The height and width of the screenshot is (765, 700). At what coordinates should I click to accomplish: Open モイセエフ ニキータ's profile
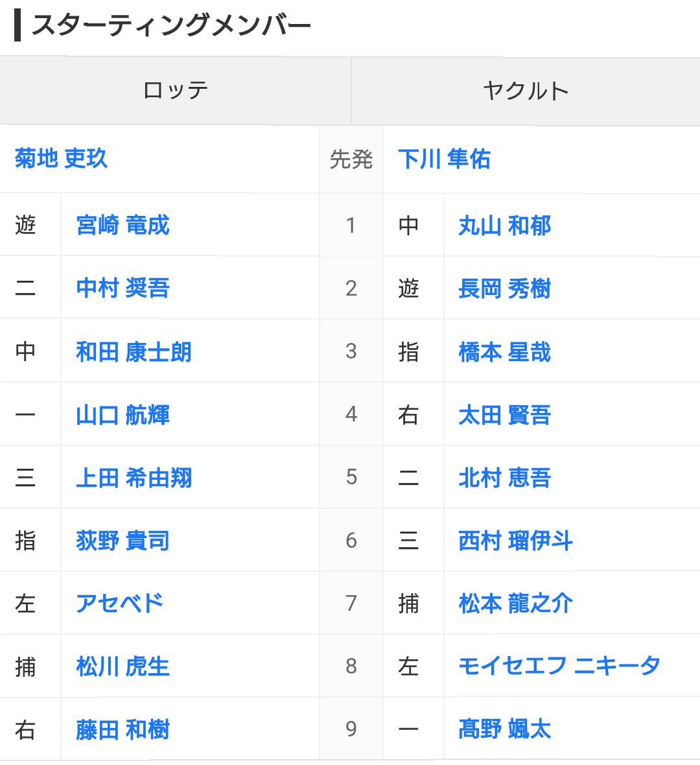click(559, 666)
